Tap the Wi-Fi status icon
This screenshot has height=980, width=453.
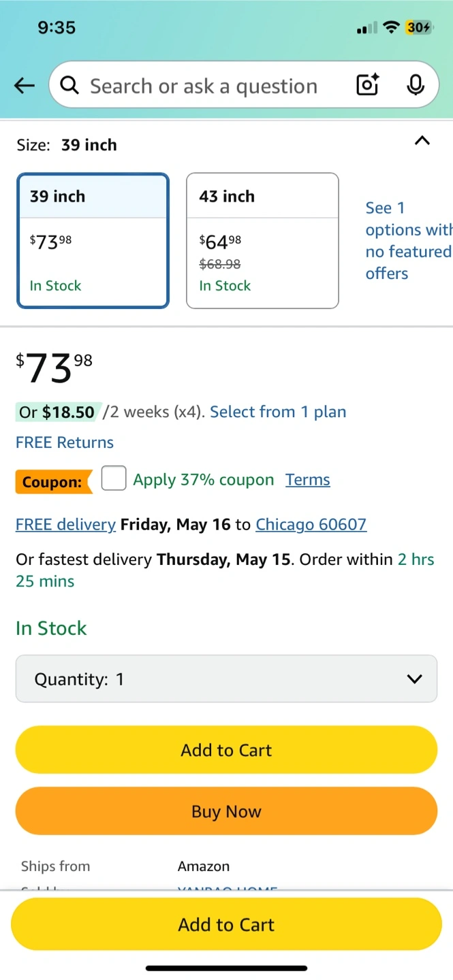pos(391,27)
